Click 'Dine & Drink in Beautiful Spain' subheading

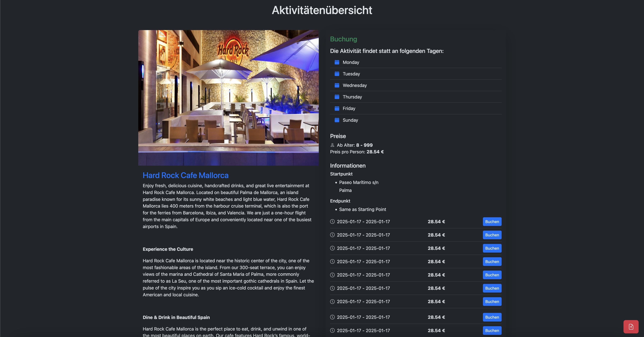176,317
